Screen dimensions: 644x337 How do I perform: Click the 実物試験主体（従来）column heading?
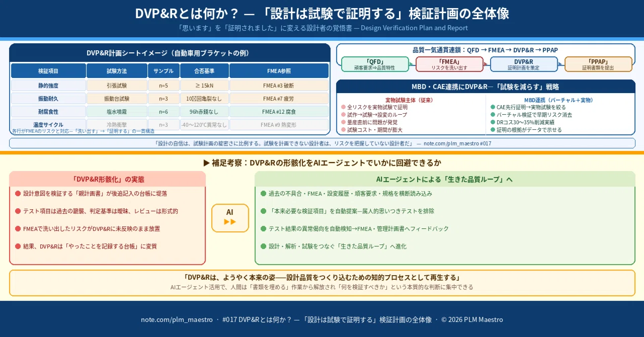pyautogui.click(x=409, y=100)
